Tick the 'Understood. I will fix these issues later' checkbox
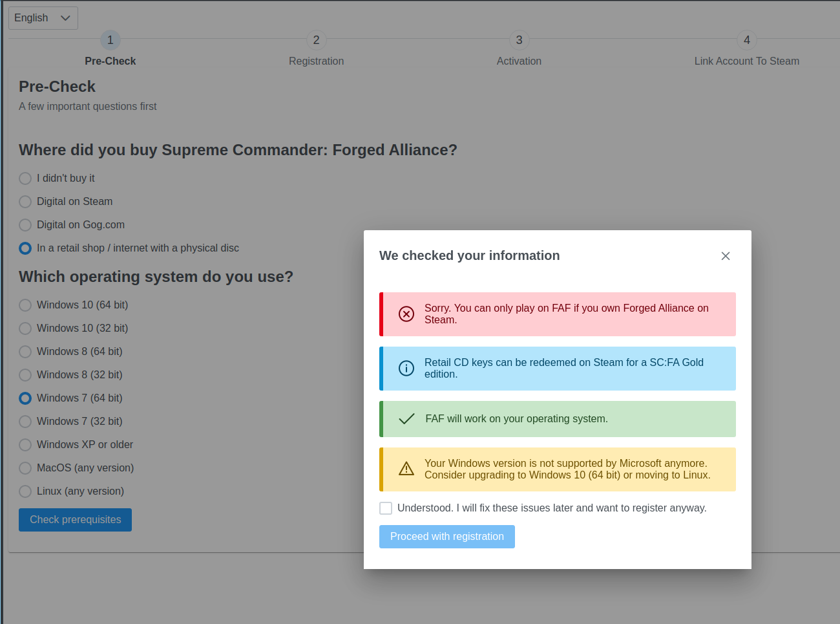Image resolution: width=840 pixels, height=624 pixels. (x=386, y=508)
